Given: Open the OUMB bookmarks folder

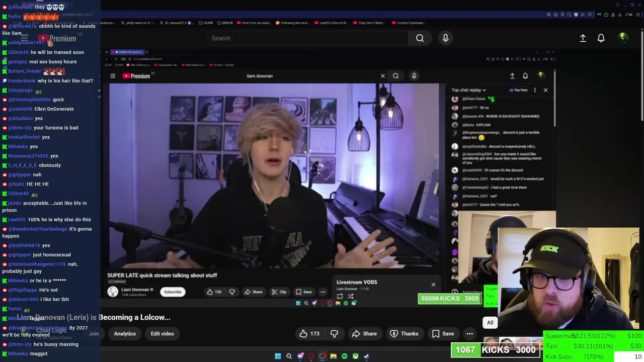Looking at the screenshot, I should [x=206, y=23].
